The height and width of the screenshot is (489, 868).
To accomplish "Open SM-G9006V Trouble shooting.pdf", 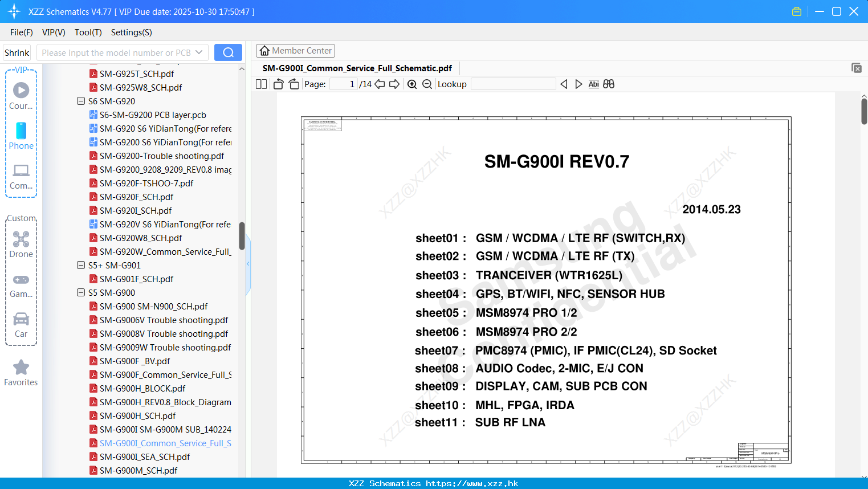I will click(x=164, y=320).
